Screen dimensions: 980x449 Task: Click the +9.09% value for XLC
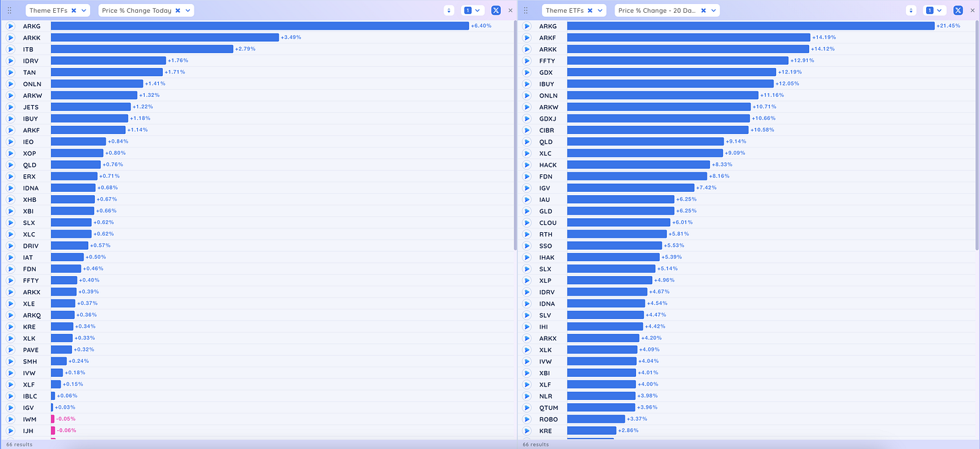[x=736, y=153]
